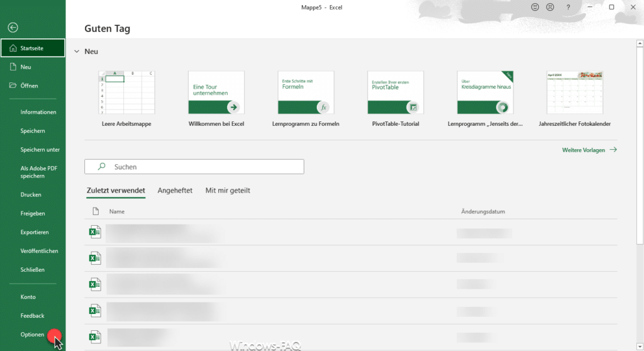Open the Freigeben page
The height and width of the screenshot is (351, 644).
click(x=33, y=213)
